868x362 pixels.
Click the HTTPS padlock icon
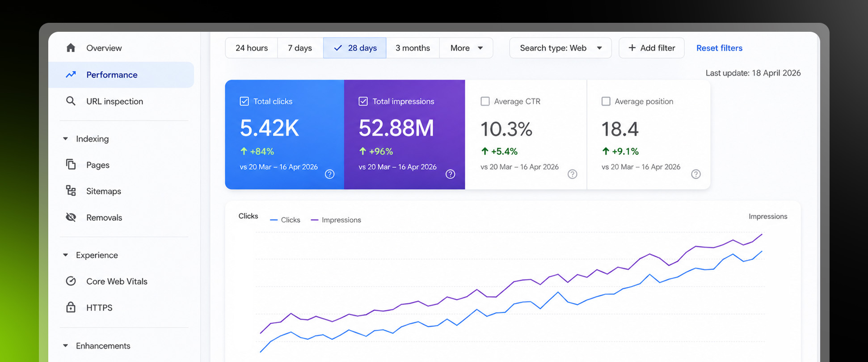coord(71,307)
